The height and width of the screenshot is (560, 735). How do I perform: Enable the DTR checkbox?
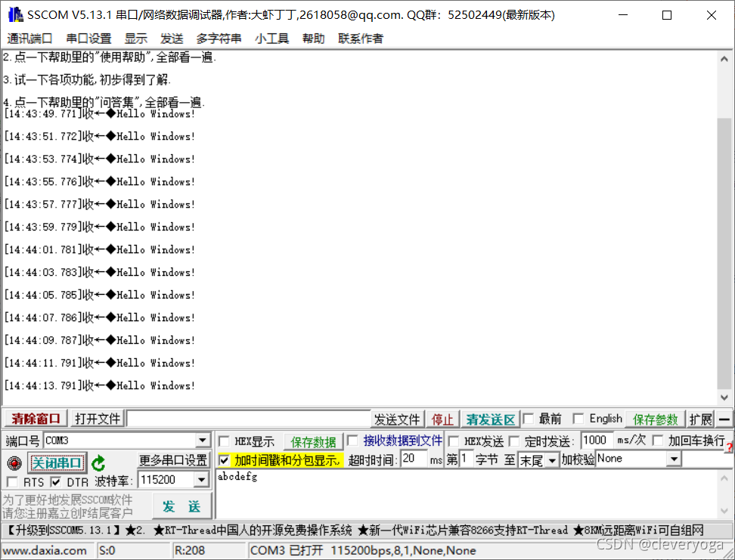click(56, 482)
